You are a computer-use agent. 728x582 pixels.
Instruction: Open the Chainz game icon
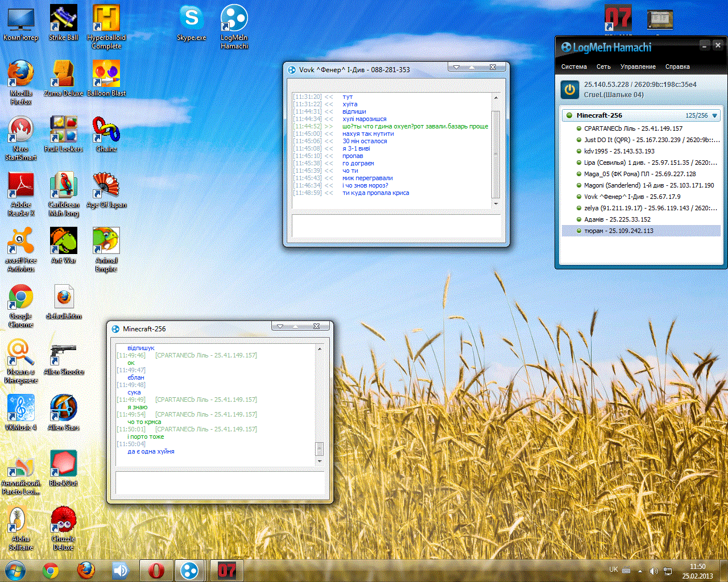106,135
